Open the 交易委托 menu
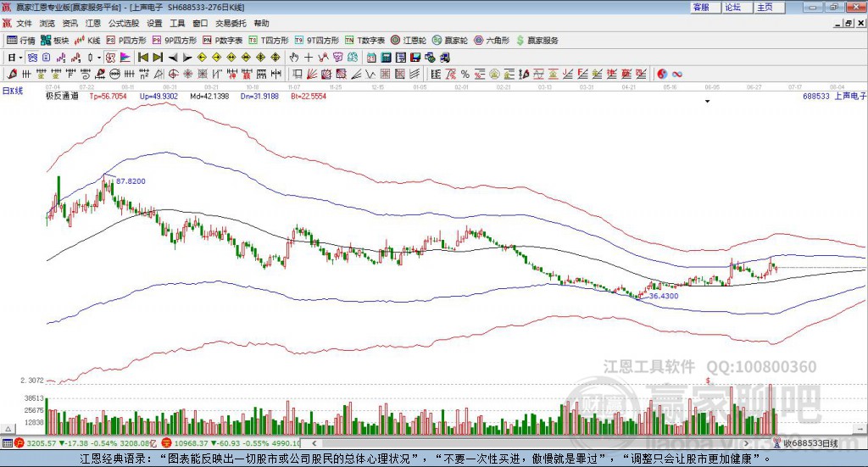The height and width of the screenshot is (467, 868). [231, 23]
